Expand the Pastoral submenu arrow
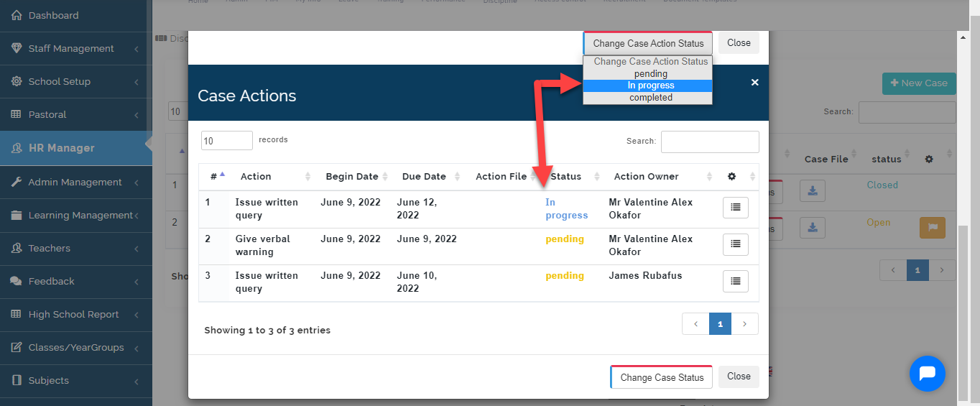 (137, 115)
